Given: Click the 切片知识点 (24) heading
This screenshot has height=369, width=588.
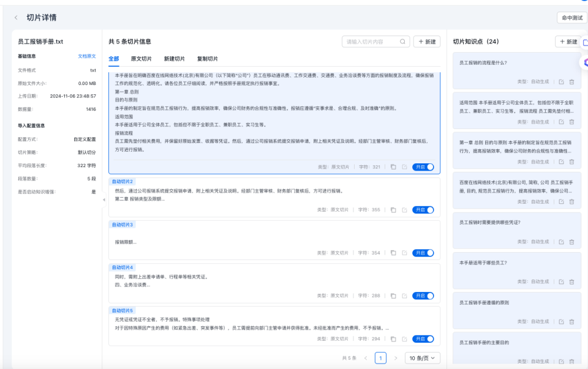Looking at the screenshot, I should tap(476, 42).
